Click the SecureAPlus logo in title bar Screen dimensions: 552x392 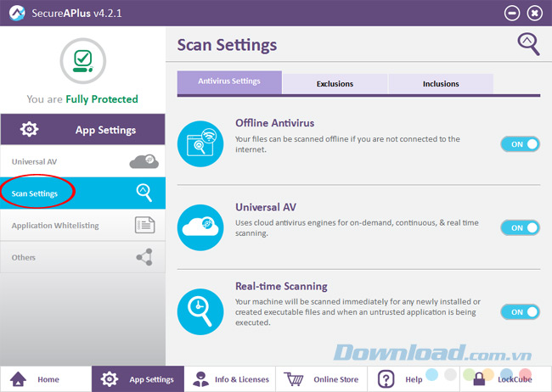coord(17,13)
